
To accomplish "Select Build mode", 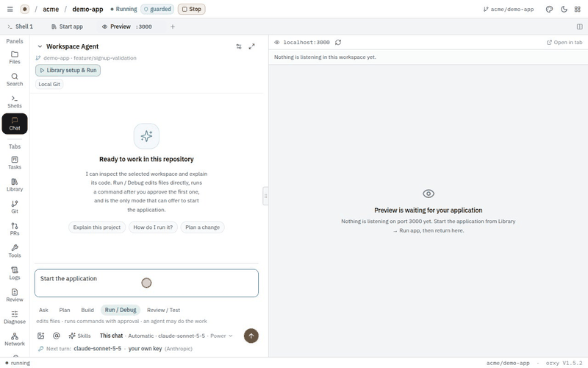I will (87, 310).
